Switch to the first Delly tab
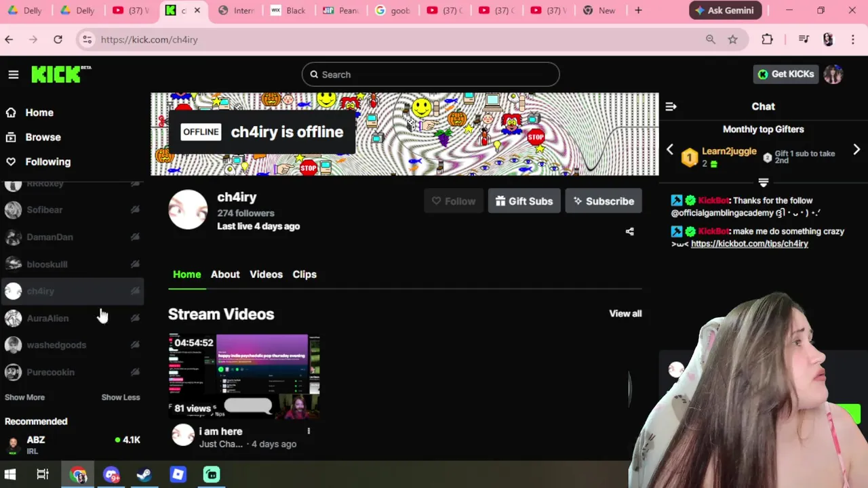 (26, 10)
